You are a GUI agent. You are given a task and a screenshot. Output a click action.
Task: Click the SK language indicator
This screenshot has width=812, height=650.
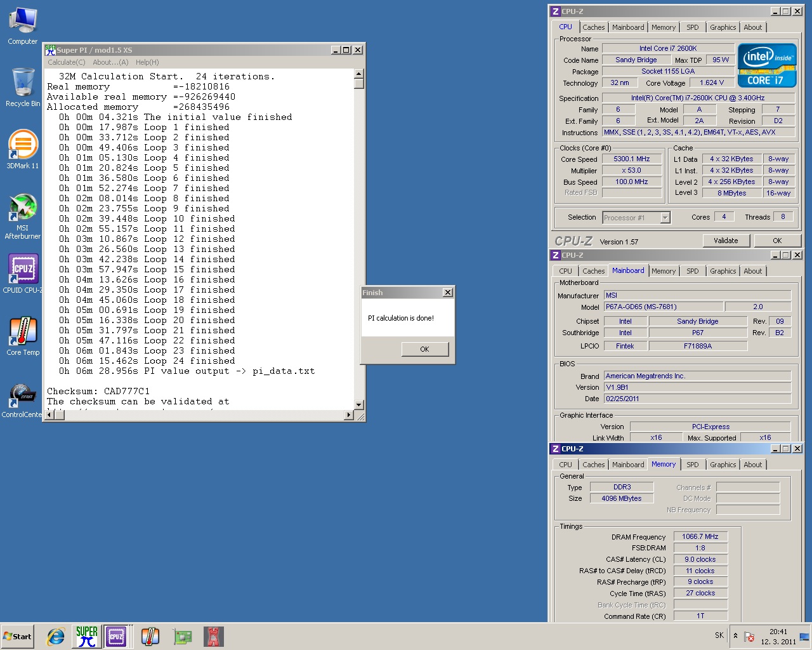[719, 635]
